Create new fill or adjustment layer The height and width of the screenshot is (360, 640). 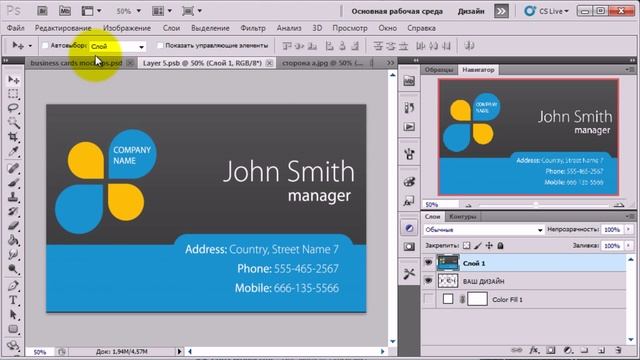tap(568, 350)
